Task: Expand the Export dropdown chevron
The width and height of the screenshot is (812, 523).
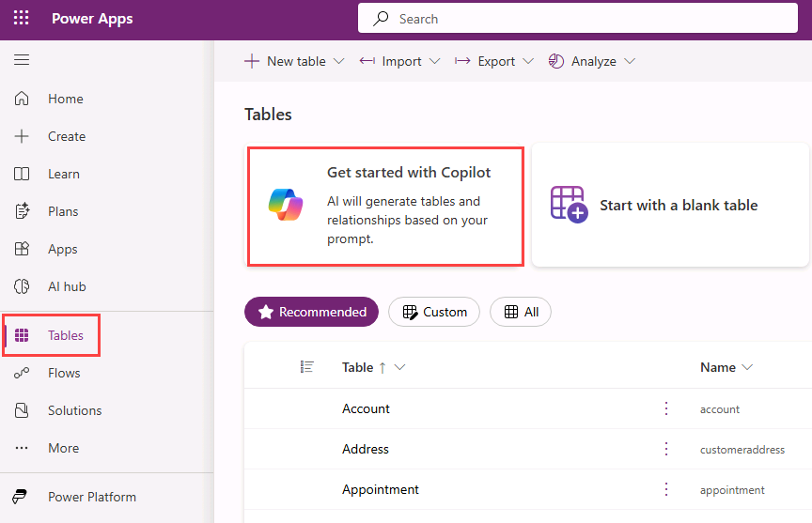Action: click(x=528, y=61)
